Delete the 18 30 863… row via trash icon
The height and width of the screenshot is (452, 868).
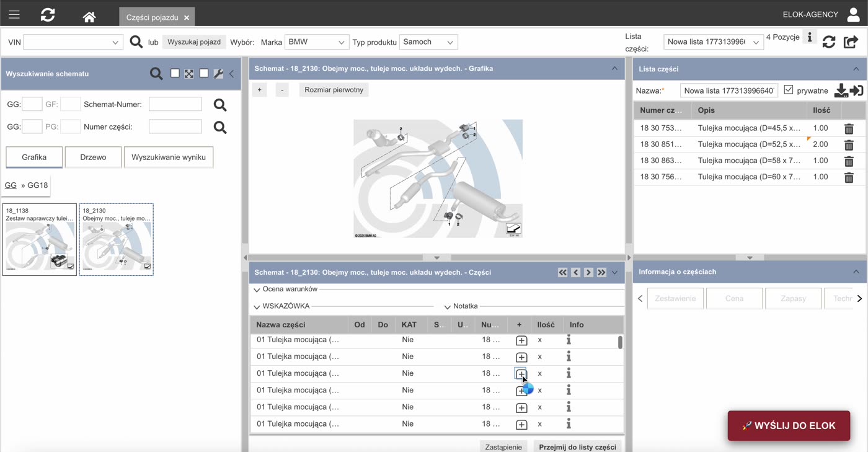[x=849, y=161]
